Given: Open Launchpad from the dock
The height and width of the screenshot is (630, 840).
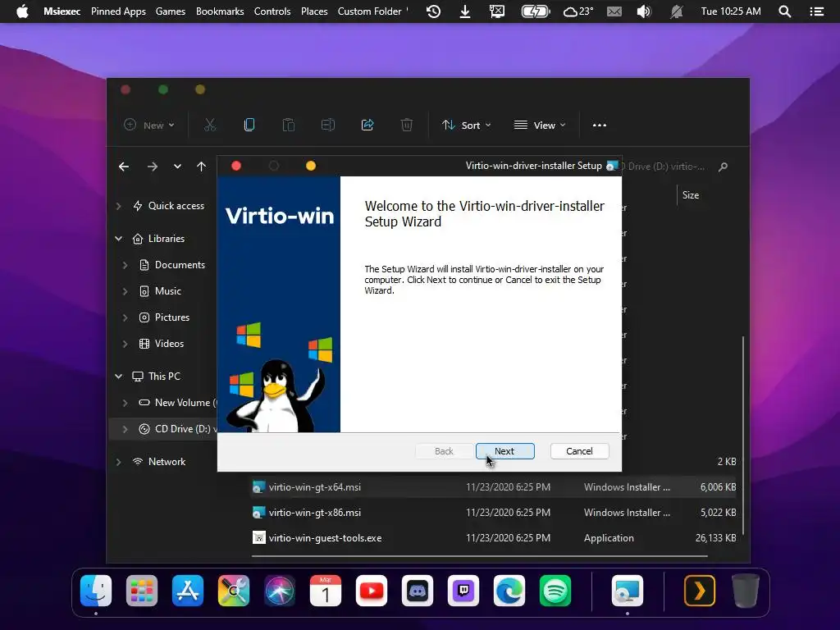Looking at the screenshot, I should click(142, 591).
